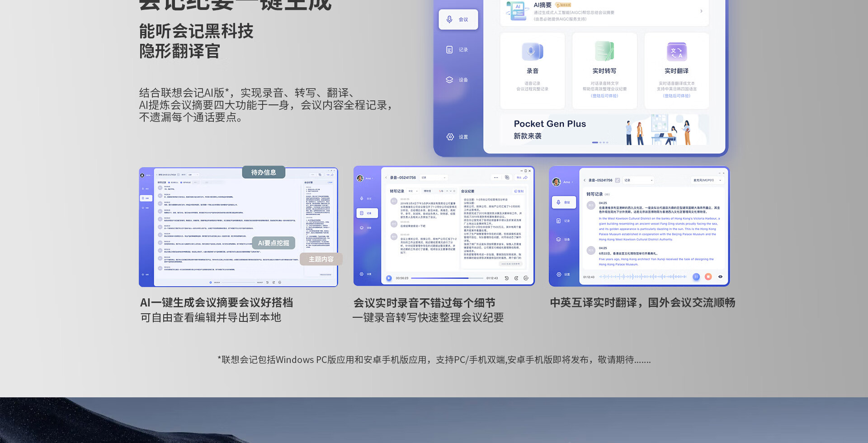Click user avatar in left summary window
Viewport: 868px width, 443px height.
click(x=142, y=175)
